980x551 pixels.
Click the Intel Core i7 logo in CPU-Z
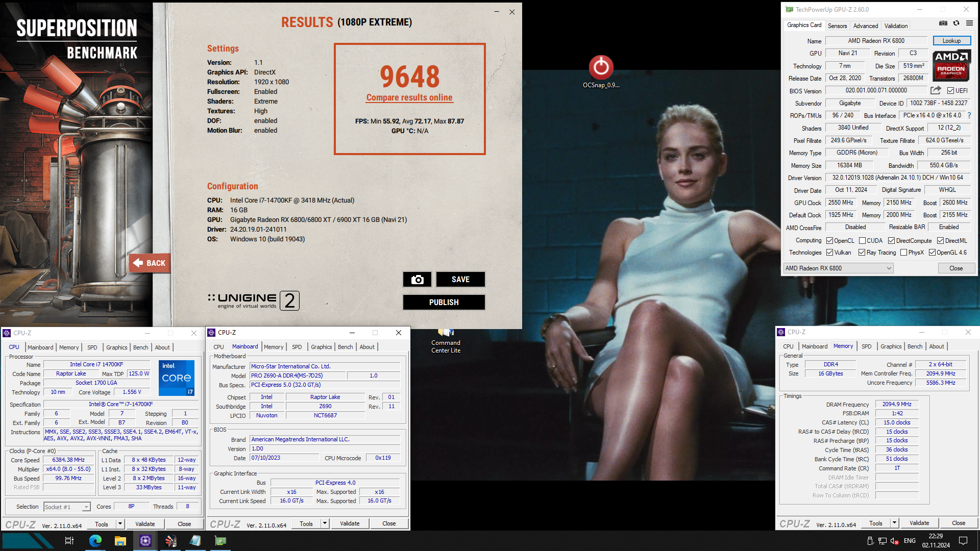tap(177, 378)
